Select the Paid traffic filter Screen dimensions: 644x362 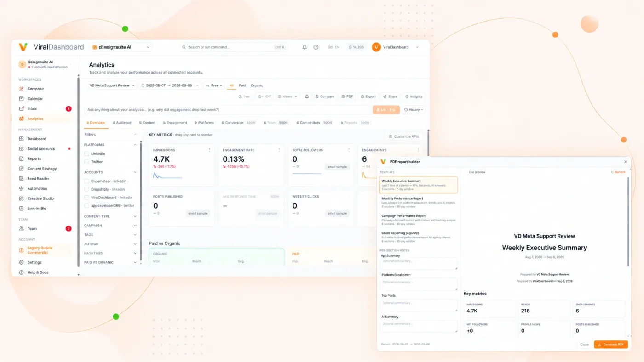(242, 85)
